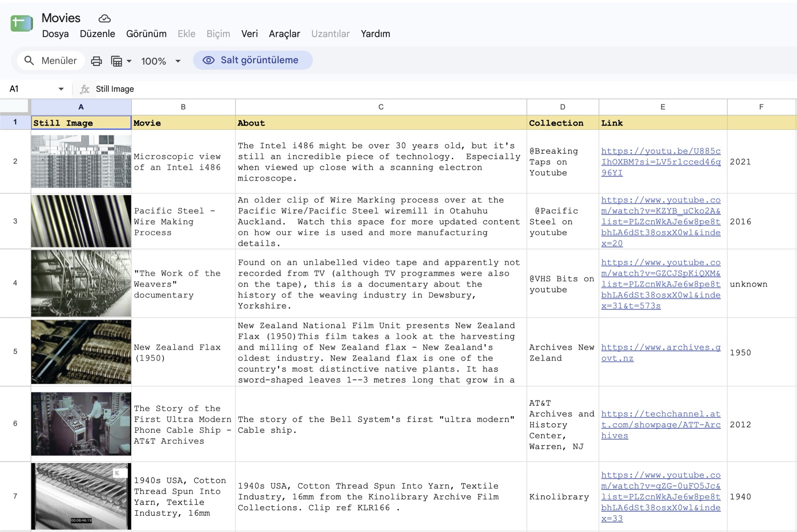Open the Yardım menu
Viewport: 797px width, 532px height.
pos(375,34)
